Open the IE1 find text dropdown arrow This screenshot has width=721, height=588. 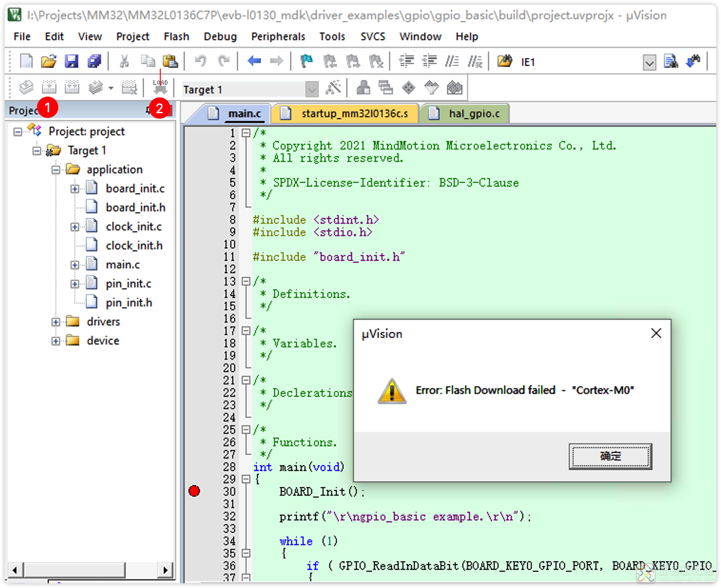click(x=650, y=62)
